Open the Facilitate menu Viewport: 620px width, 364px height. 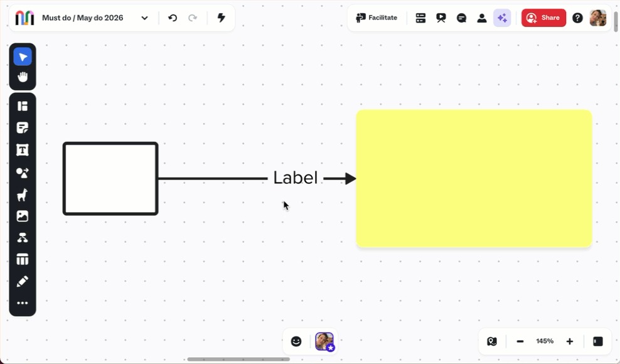(377, 18)
